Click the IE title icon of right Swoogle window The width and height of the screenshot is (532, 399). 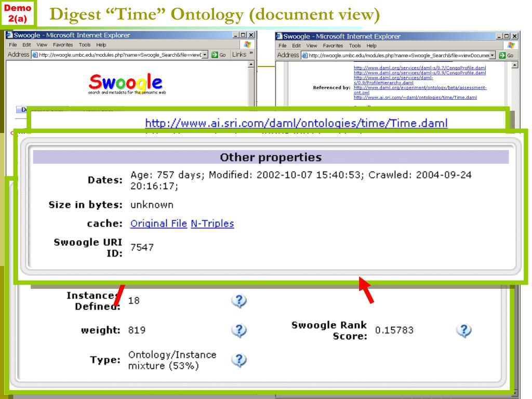click(279, 36)
